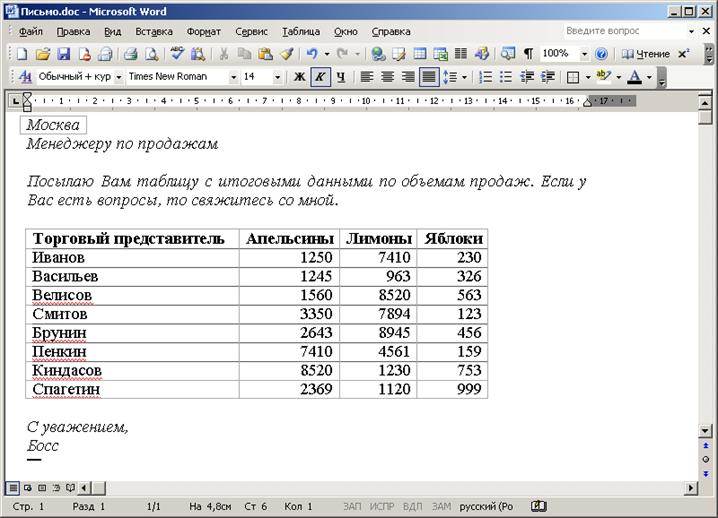Screen dimensions: 718x518
Task: Open the Вставка menu
Action: pyautogui.click(x=154, y=32)
